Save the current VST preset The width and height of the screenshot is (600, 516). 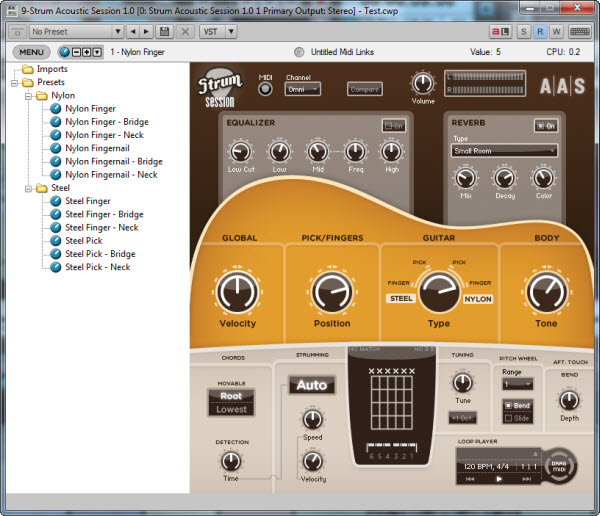pyautogui.click(x=165, y=31)
